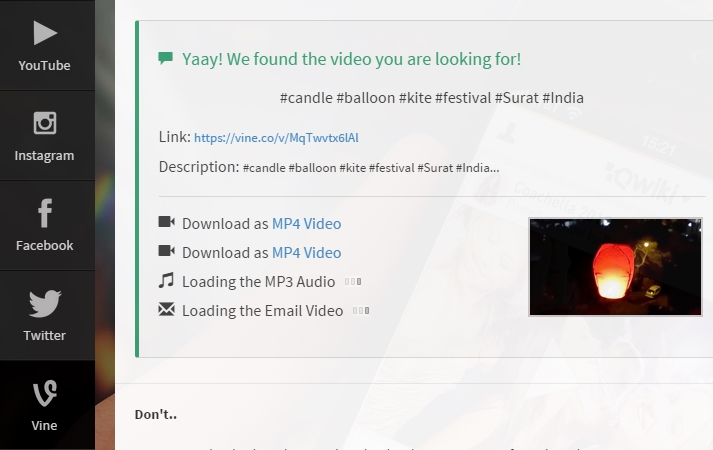
Task: Click the music note icon
Action: pyautogui.click(x=166, y=280)
